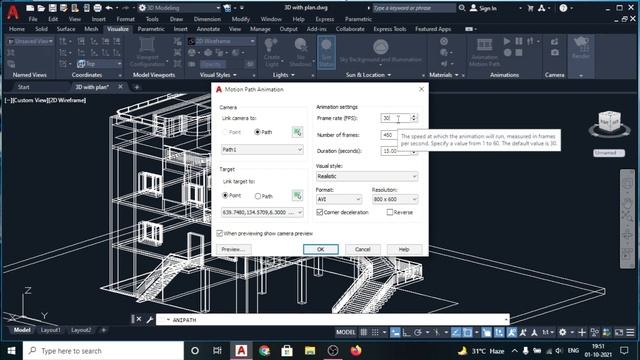Click the Sun Status icon in ribbon

coord(326,52)
